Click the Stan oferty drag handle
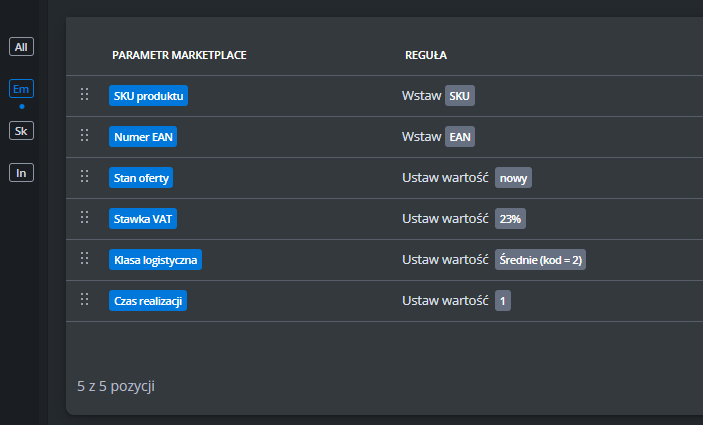703x425 pixels. click(85, 177)
